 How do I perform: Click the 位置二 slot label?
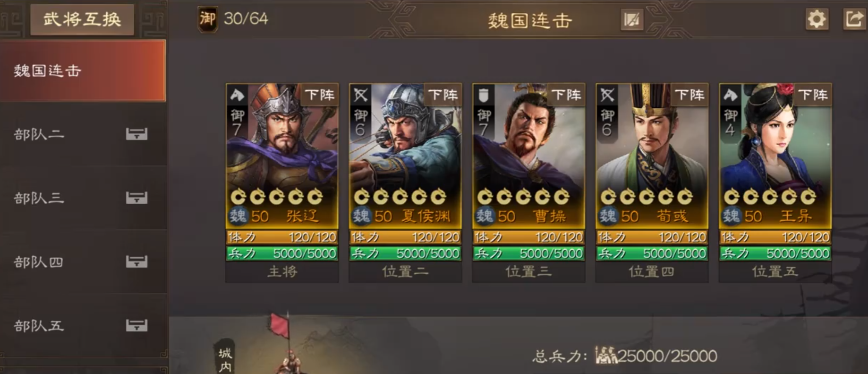[405, 272]
